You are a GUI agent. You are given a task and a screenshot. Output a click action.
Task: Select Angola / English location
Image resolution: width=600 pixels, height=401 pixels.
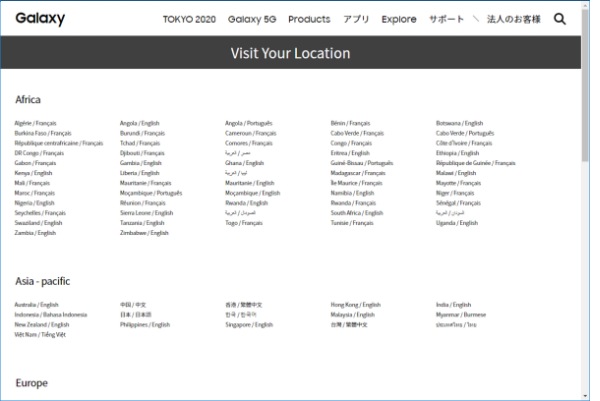(139, 123)
